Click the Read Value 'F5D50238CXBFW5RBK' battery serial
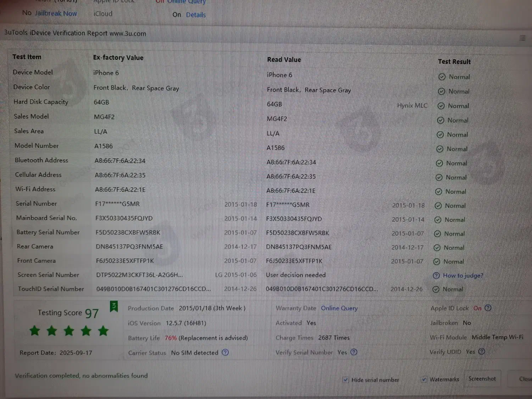532x399 pixels. point(298,233)
